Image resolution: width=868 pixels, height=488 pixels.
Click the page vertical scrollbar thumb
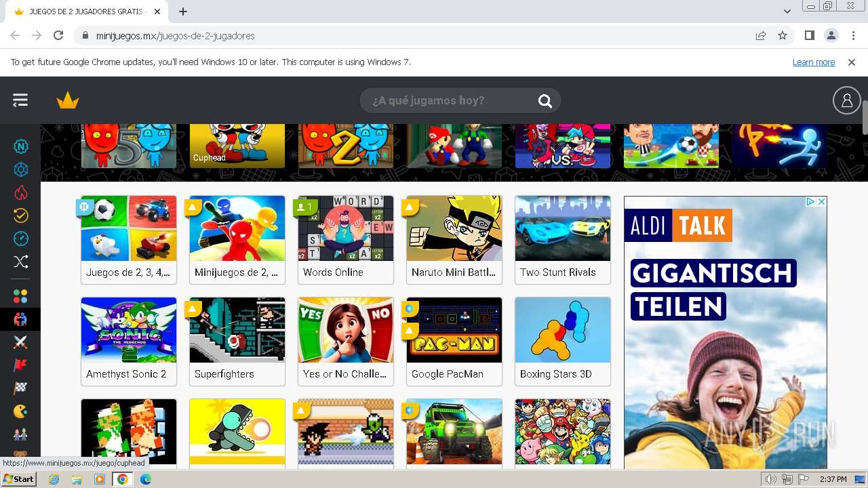tap(865, 118)
